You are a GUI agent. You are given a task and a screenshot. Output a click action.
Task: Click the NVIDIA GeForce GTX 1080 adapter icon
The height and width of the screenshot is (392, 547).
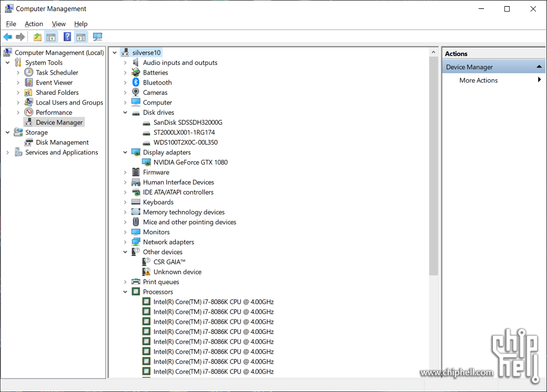pyautogui.click(x=146, y=162)
